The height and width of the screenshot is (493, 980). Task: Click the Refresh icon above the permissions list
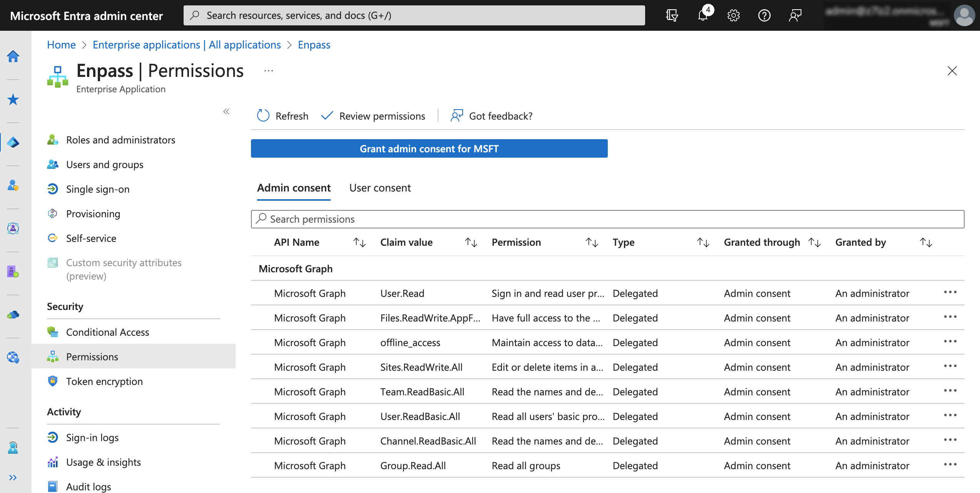click(263, 116)
